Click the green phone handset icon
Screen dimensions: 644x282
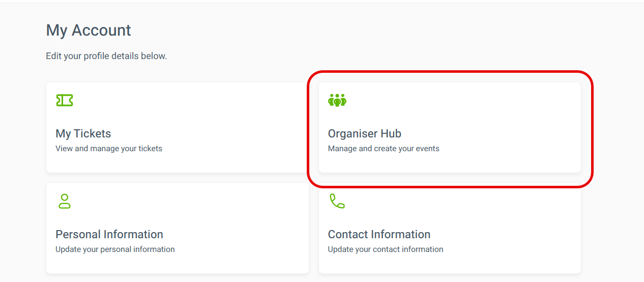point(337,201)
